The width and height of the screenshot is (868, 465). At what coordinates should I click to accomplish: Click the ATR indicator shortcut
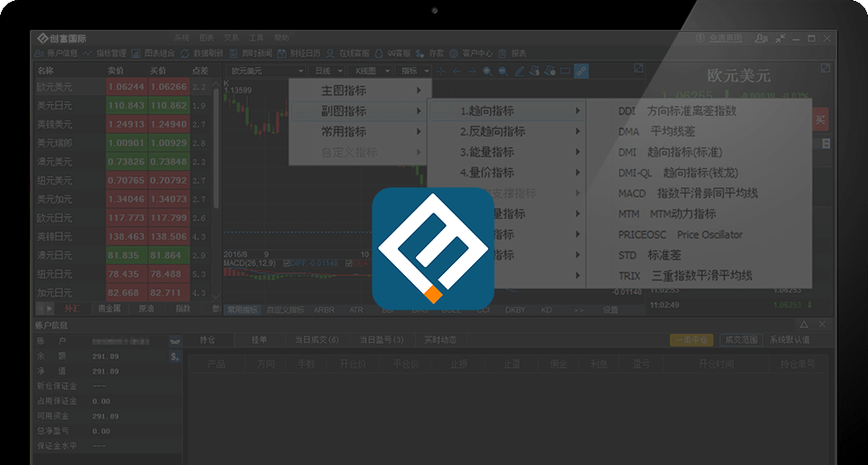pos(356,310)
